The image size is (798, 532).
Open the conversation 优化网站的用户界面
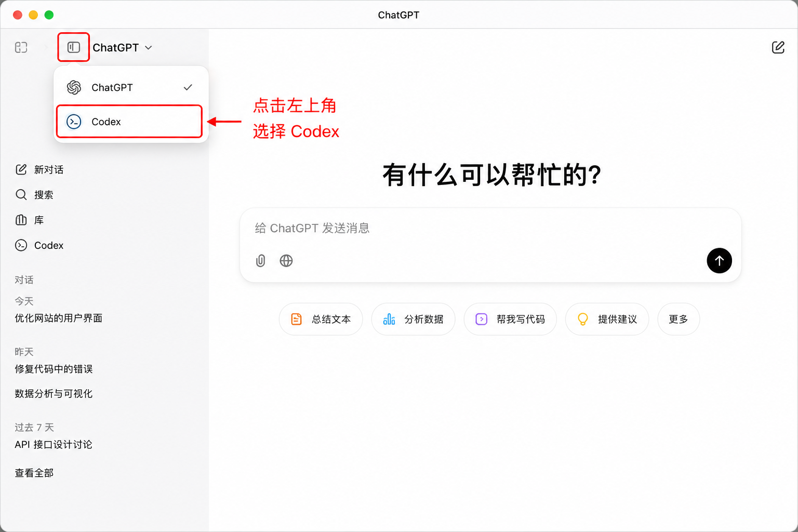tap(59, 318)
